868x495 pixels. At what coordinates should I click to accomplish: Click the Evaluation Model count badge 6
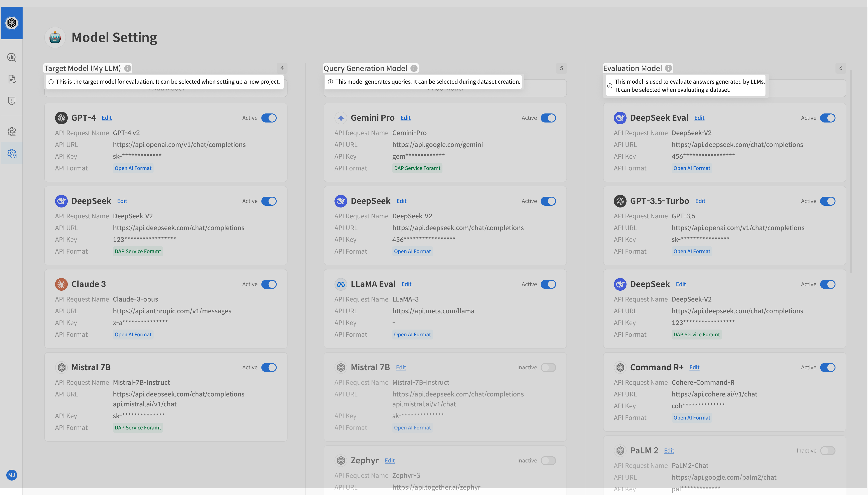pos(841,68)
